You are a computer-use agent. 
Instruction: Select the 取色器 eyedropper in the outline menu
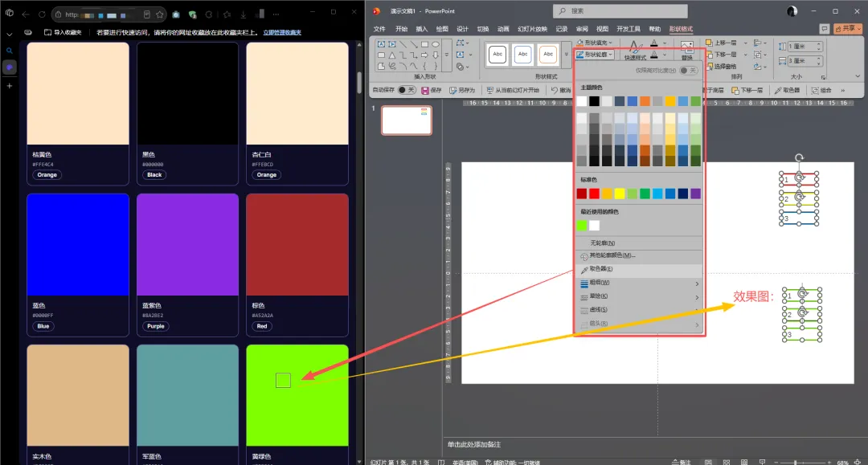tap(639, 269)
